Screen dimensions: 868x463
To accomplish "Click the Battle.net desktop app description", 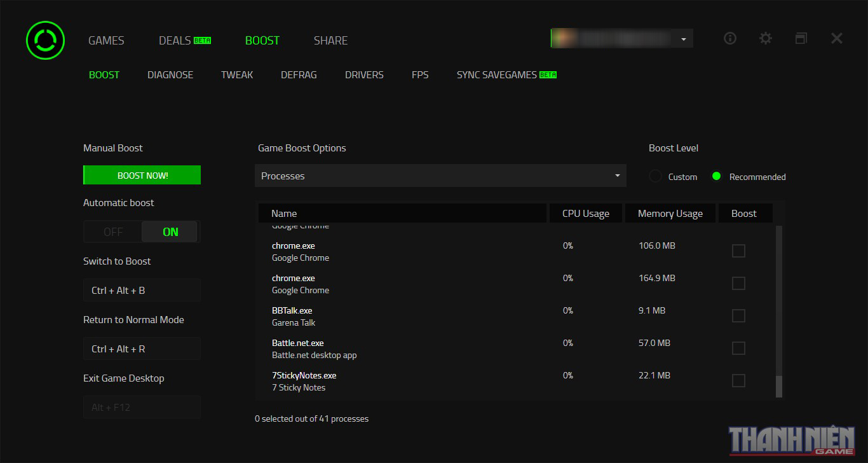I will (x=314, y=355).
